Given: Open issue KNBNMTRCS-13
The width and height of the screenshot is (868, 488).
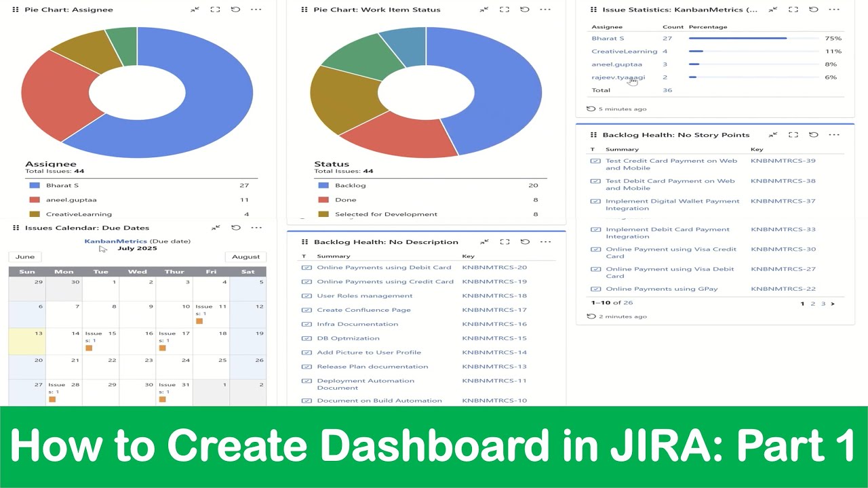Looking at the screenshot, I should click(494, 367).
